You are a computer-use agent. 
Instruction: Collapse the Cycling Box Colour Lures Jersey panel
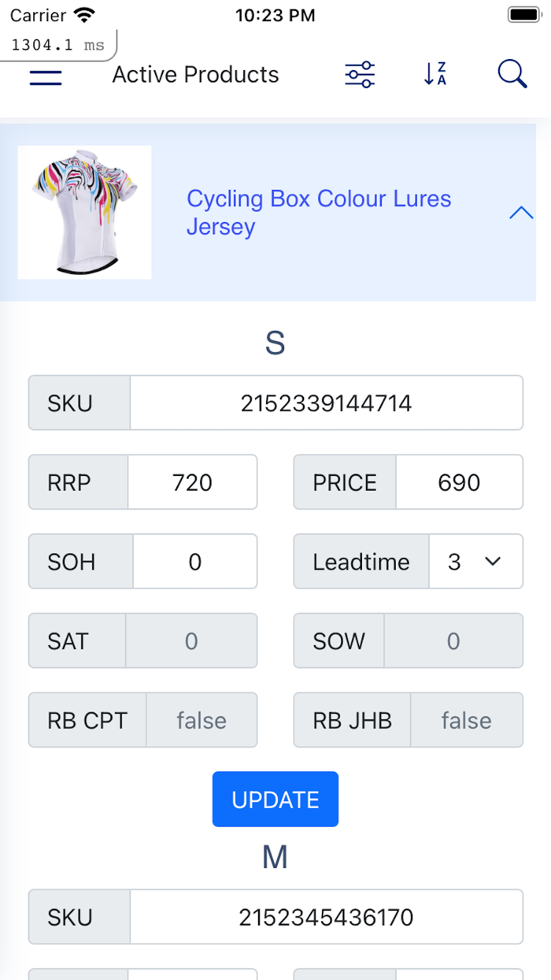pyautogui.click(x=521, y=213)
